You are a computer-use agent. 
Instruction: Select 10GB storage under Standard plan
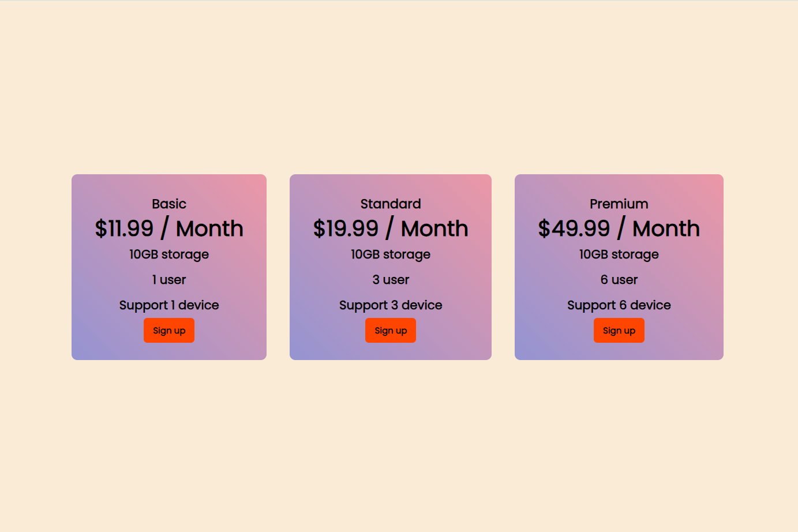[391, 254]
